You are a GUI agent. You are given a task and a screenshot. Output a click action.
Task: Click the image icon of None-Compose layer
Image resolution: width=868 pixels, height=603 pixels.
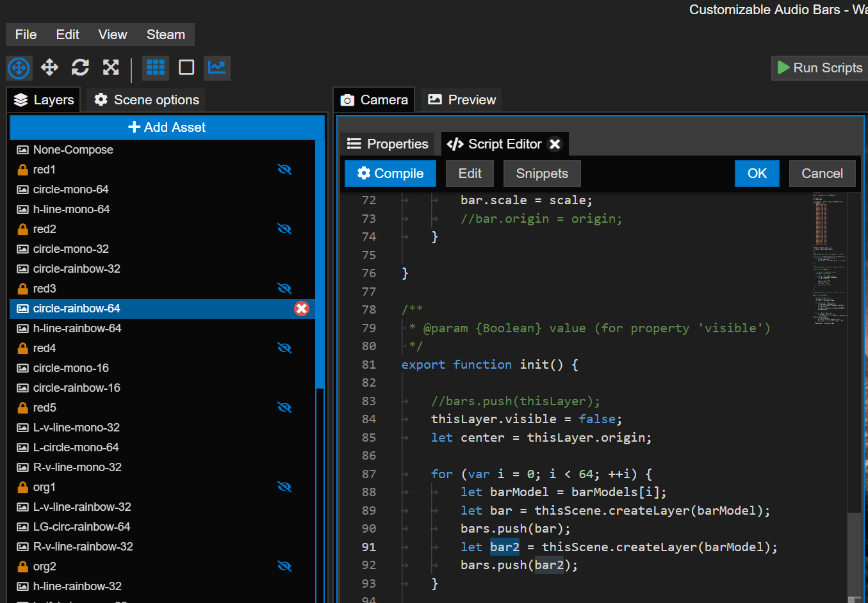point(22,150)
